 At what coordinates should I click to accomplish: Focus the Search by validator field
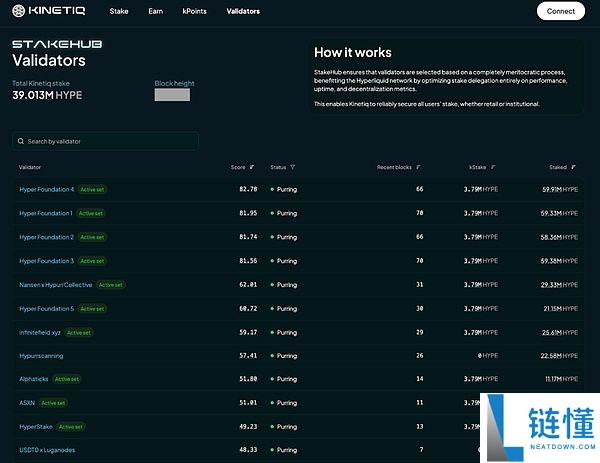click(x=106, y=141)
